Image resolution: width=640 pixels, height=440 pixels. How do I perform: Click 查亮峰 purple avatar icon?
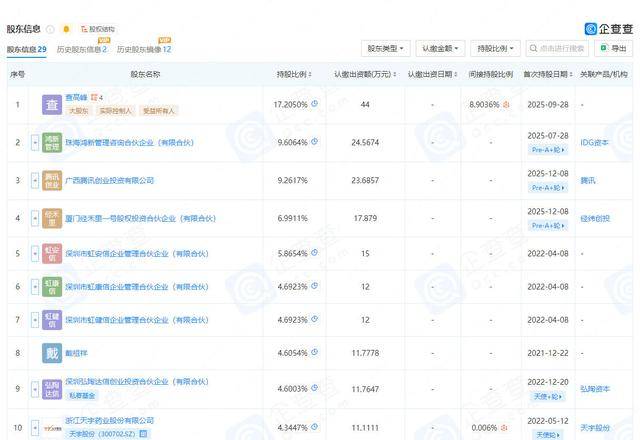coord(52,105)
